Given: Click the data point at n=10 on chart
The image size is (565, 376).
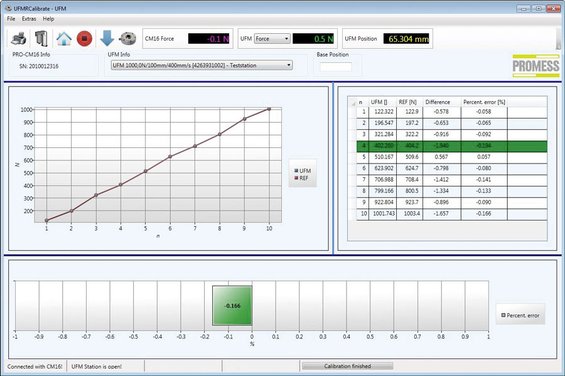Looking at the screenshot, I should click(269, 109).
